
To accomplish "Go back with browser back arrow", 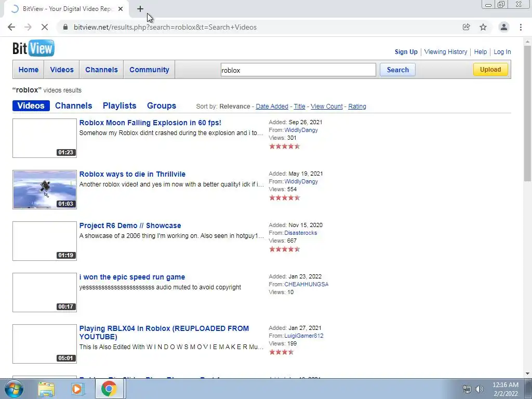I will [x=11, y=27].
